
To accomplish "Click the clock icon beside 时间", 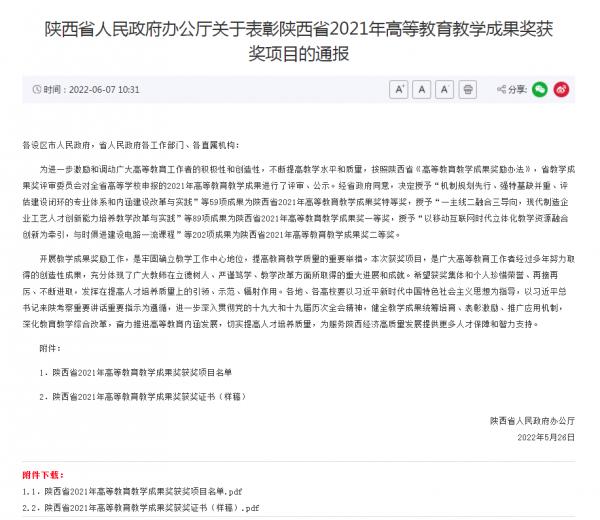I will coord(36,89).
